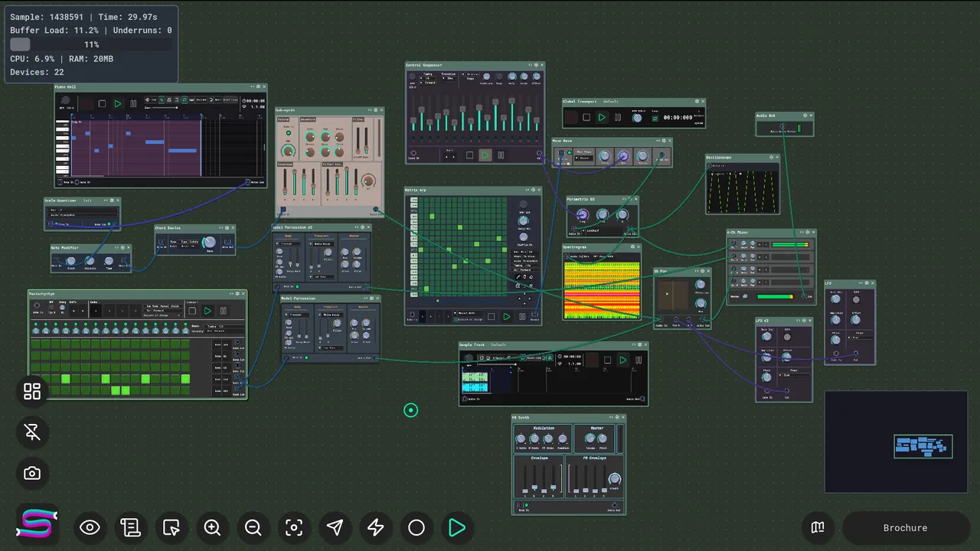The width and height of the screenshot is (980, 551).
Task: Stop the Global Transport
Action: pyautogui.click(x=586, y=117)
